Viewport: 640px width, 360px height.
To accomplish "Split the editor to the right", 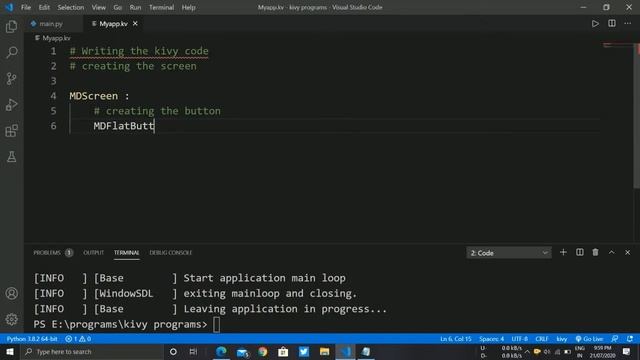I will point(611,24).
